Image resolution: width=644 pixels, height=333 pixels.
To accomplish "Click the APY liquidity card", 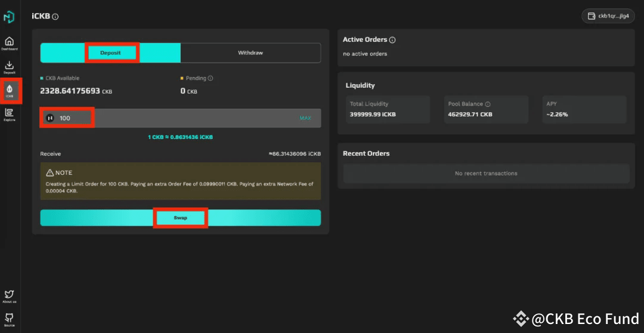I will (584, 109).
